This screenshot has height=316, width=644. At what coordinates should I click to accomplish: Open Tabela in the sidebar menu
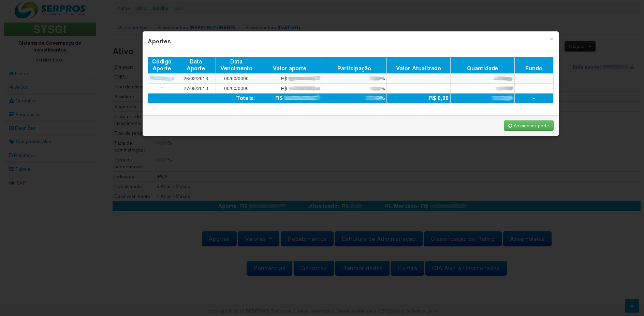coord(23,169)
